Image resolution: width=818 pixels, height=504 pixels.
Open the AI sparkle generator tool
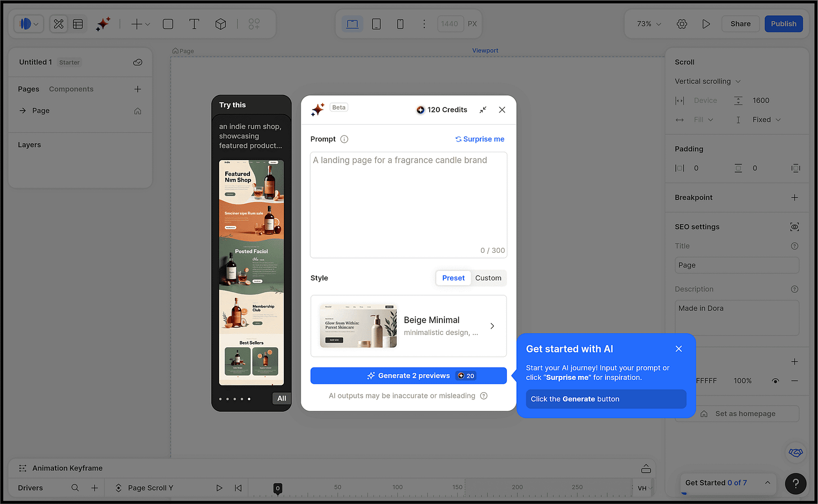103,24
